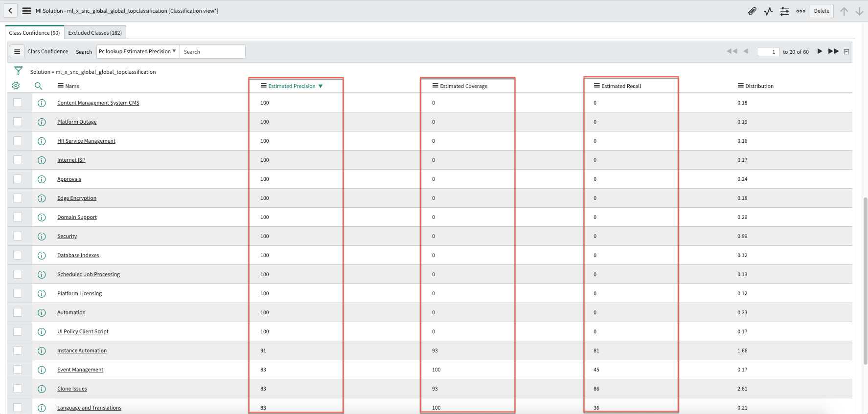The width and height of the screenshot is (868, 414).
Task: Preview Clone Issues record info icon
Action: tap(42, 389)
